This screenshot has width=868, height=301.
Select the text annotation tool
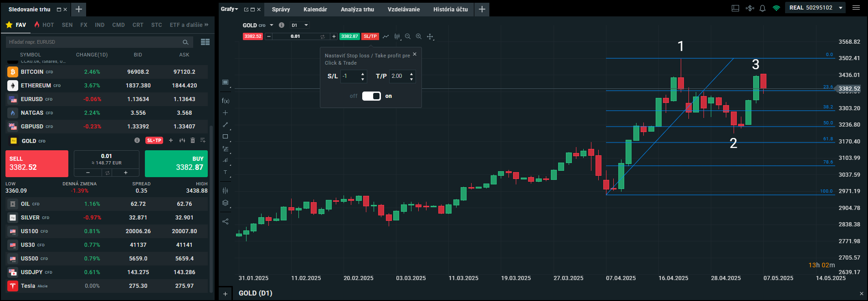[x=226, y=172]
